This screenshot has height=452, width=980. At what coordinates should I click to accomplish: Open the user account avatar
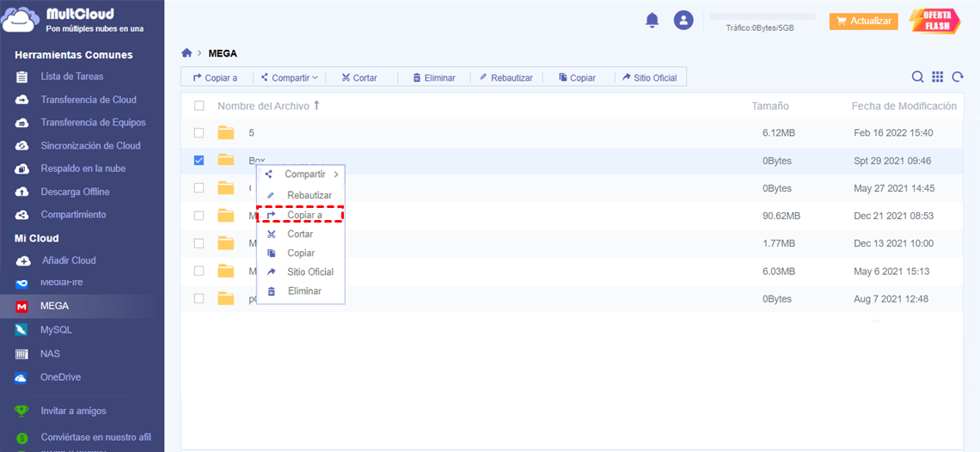tap(683, 20)
